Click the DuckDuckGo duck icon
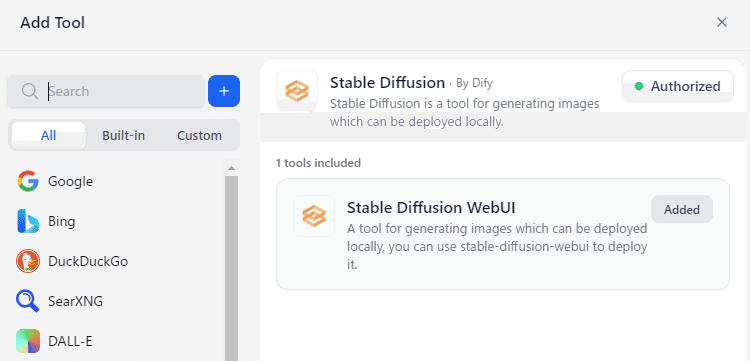 pyautogui.click(x=28, y=262)
